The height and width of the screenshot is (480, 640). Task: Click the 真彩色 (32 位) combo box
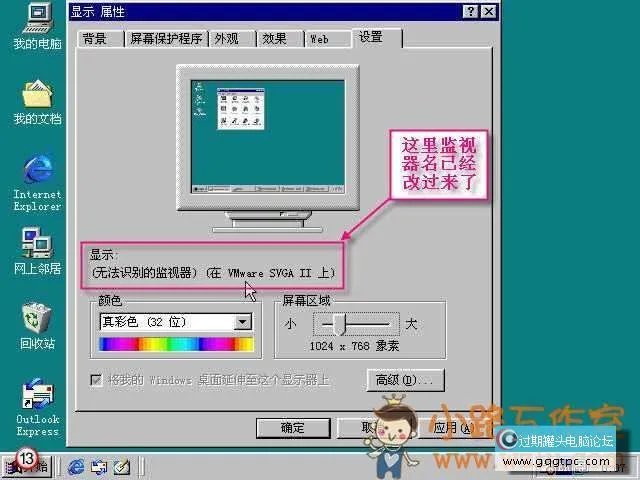176,322
